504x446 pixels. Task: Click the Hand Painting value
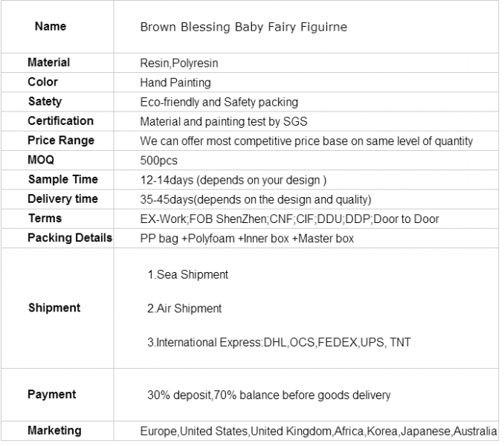coord(175,83)
